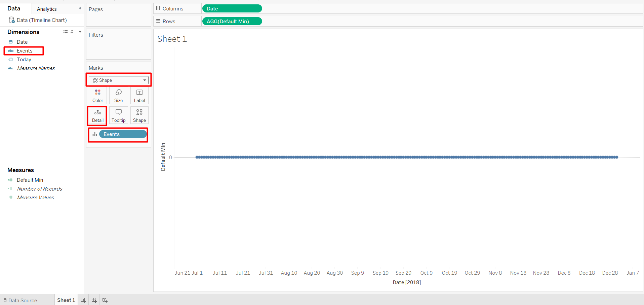Open the Color marks card

click(97, 95)
